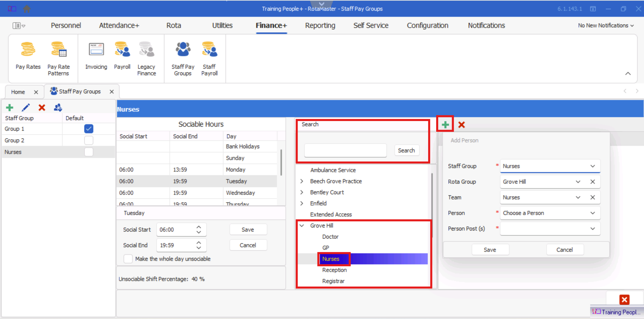Image resolution: width=644 pixels, height=319 pixels.
Task: Expand the Beech Grove Practice tree node
Action: click(x=302, y=181)
